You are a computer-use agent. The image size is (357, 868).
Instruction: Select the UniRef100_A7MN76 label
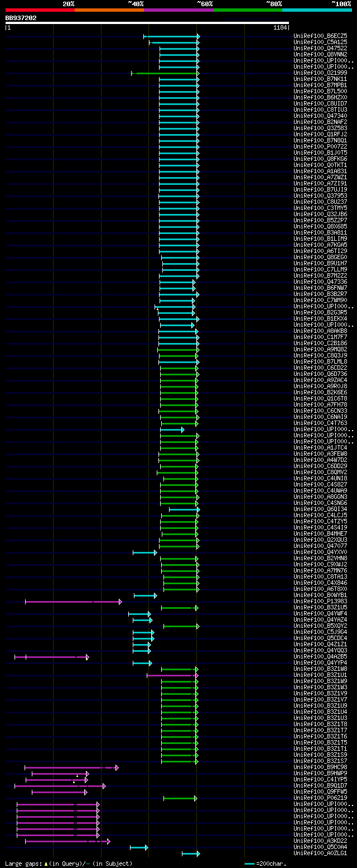tap(320, 570)
